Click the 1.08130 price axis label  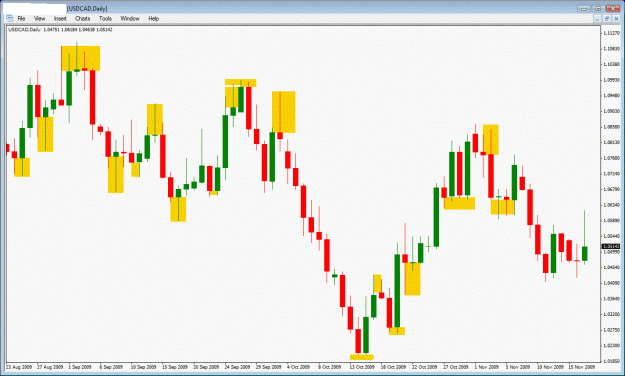coord(612,142)
